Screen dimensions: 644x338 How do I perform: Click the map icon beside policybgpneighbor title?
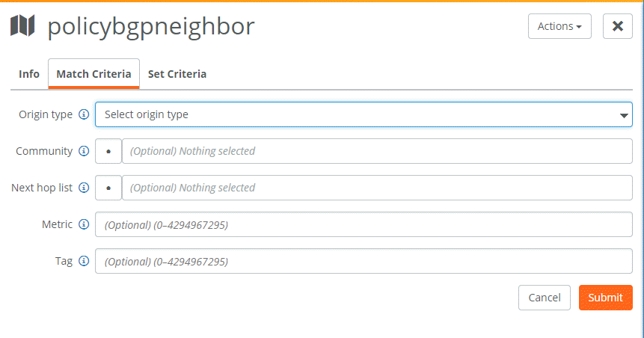[x=22, y=25]
